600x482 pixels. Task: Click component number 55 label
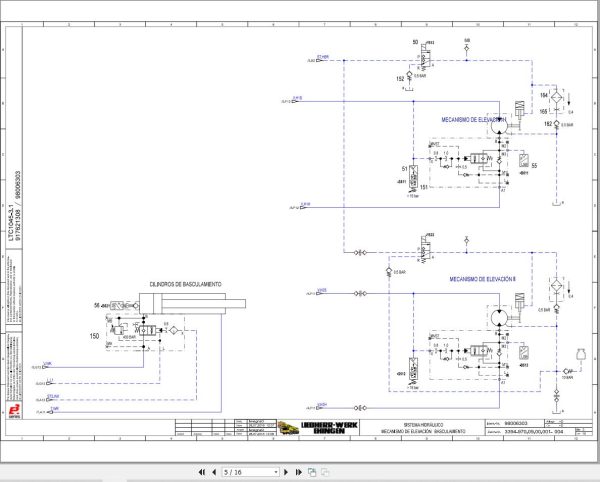[535, 166]
